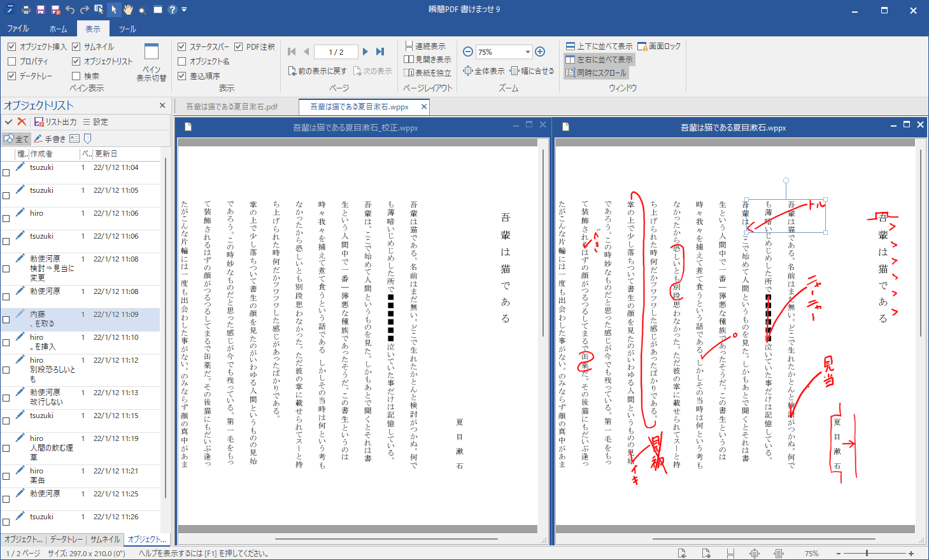The height and width of the screenshot is (560, 929).
Task: Click fit width icon in status bar
Action: [779, 554]
